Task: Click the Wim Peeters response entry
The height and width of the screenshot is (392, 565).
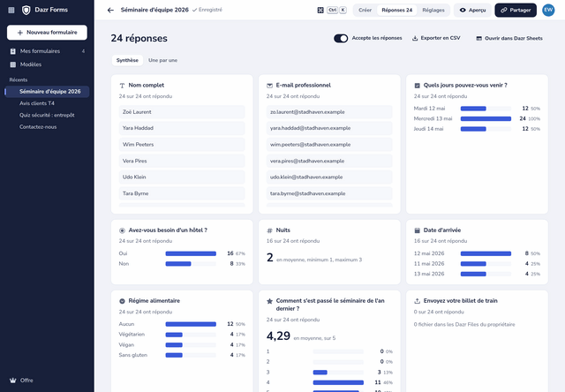Action: pos(182,145)
